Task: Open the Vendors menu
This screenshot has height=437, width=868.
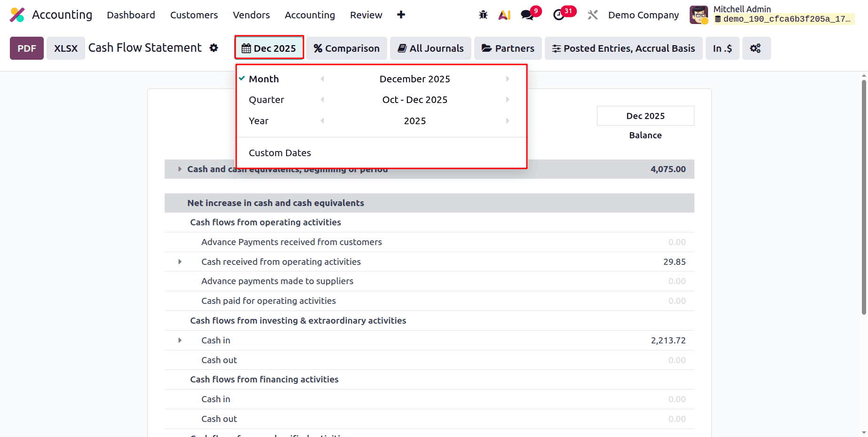Action: pos(251,15)
